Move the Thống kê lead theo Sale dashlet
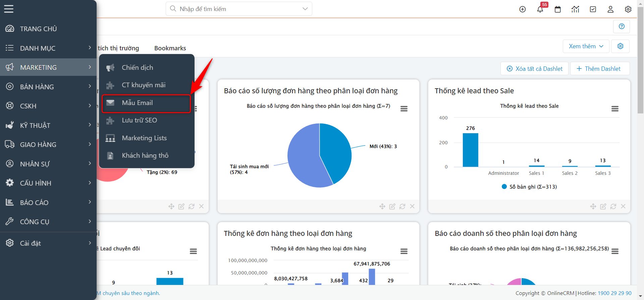The width and height of the screenshot is (644, 300). point(593,206)
